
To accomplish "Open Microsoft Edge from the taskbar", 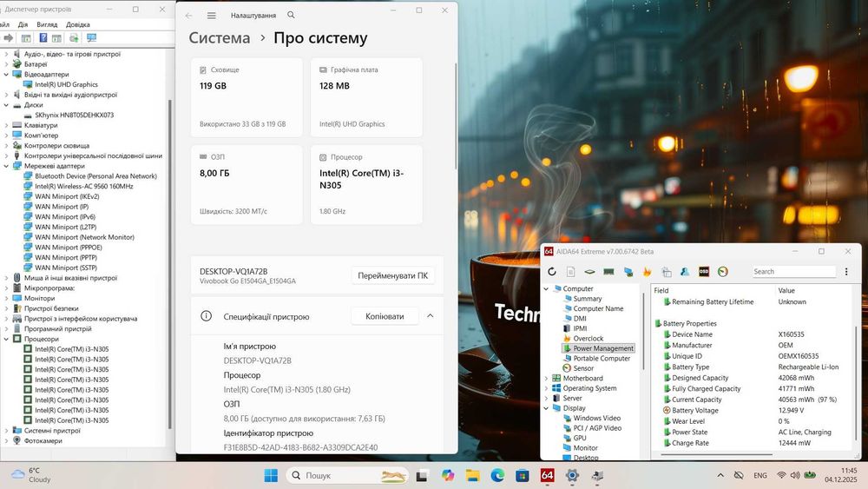I will point(497,475).
